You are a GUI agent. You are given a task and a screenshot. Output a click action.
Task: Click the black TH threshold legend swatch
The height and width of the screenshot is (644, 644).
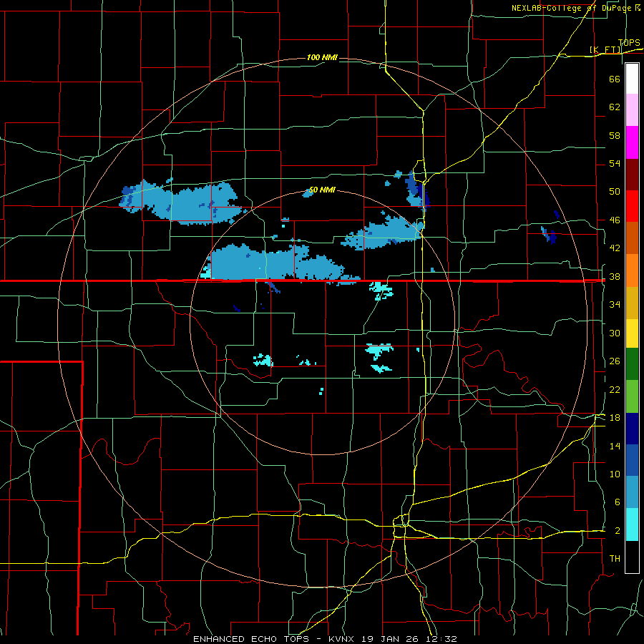pyautogui.click(x=632, y=557)
